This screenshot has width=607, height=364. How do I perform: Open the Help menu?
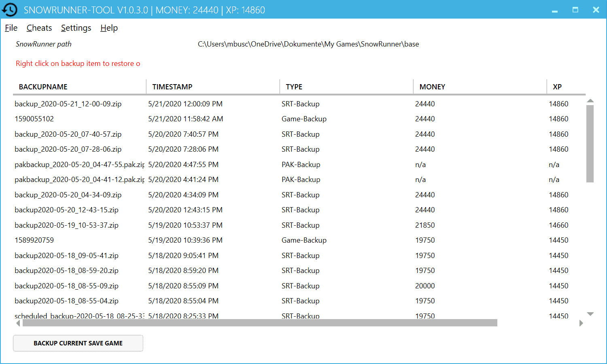point(109,28)
